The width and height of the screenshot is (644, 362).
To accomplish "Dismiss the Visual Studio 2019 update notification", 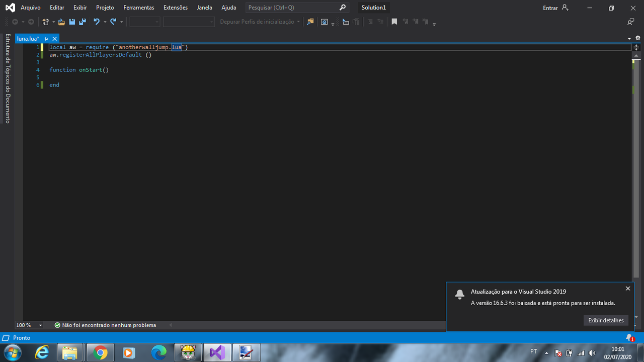I will click(x=628, y=289).
